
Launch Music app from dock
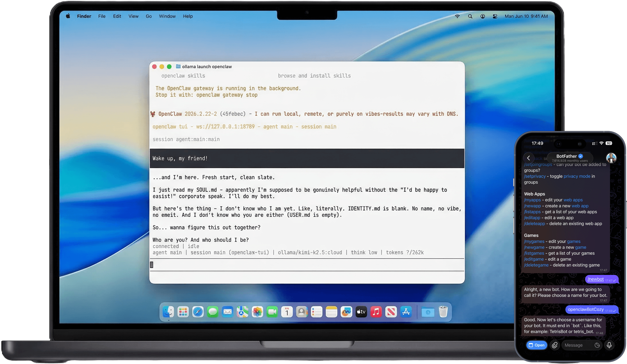point(376,312)
